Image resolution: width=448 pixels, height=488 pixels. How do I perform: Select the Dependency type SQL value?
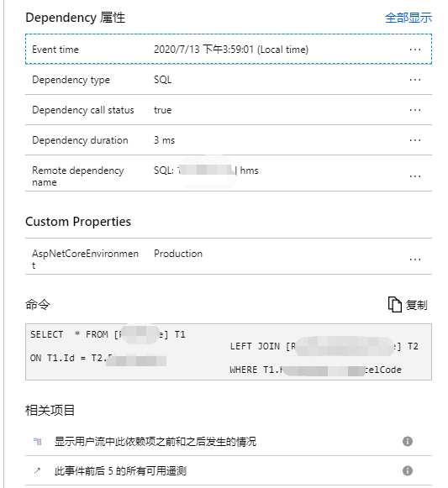pos(162,80)
